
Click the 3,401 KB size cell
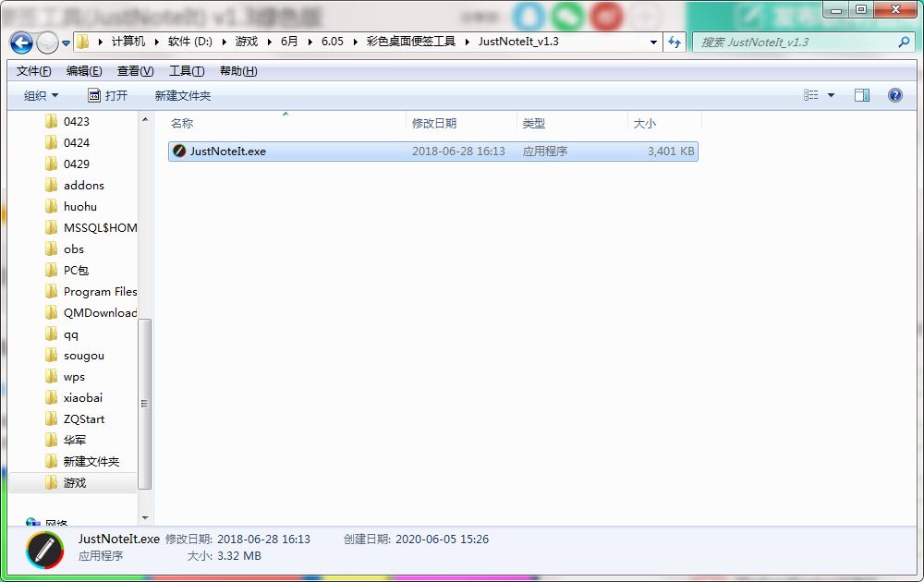coord(671,152)
